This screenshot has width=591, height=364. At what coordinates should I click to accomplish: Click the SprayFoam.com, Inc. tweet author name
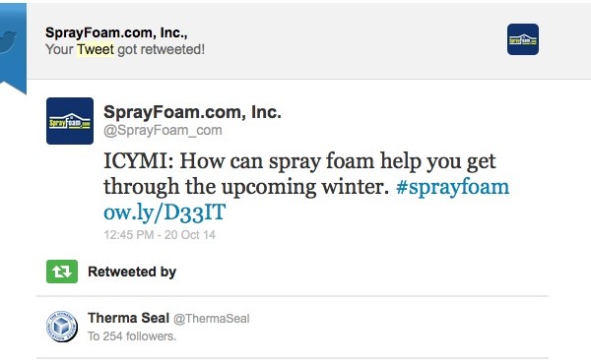click(x=192, y=112)
